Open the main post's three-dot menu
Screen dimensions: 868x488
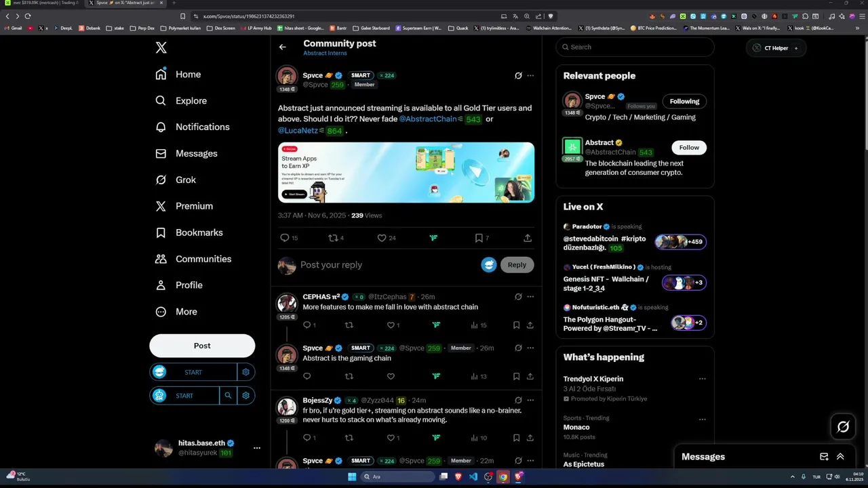pos(530,75)
